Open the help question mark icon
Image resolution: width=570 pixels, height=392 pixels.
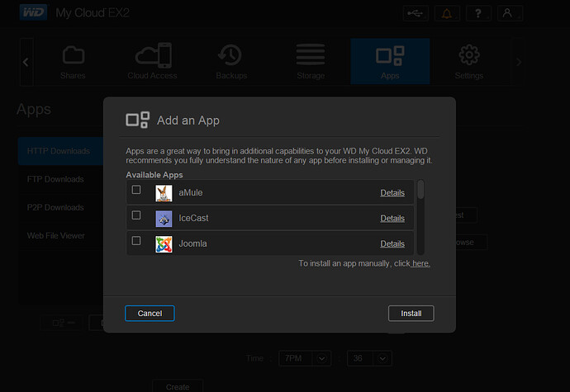478,14
